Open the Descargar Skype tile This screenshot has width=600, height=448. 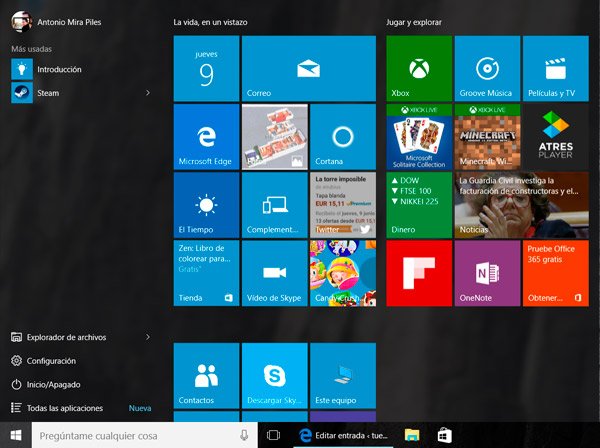[x=275, y=376]
